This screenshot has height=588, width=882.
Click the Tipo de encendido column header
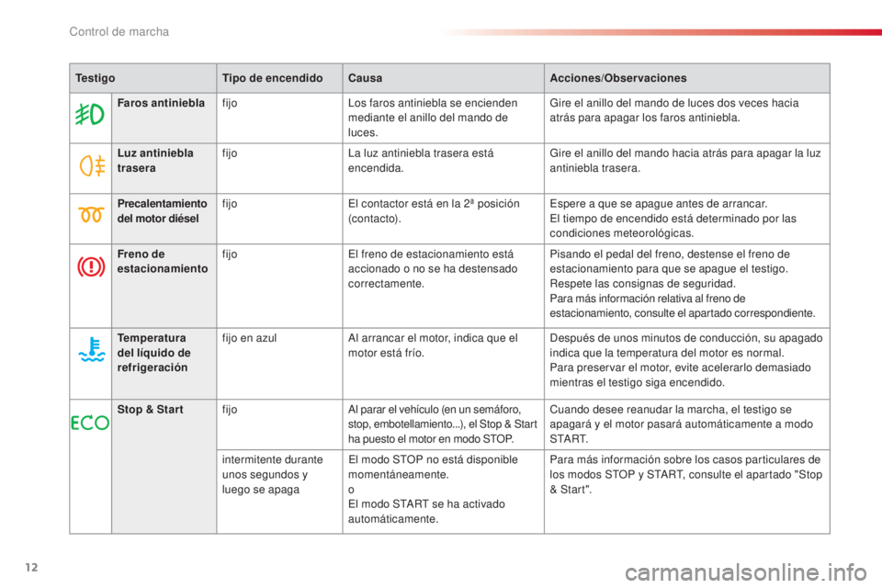tap(273, 78)
